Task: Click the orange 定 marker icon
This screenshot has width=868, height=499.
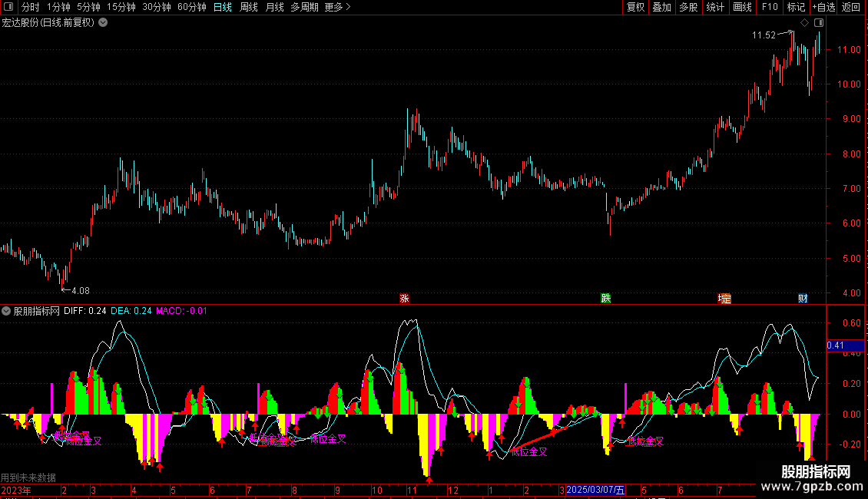Action: coord(724,299)
